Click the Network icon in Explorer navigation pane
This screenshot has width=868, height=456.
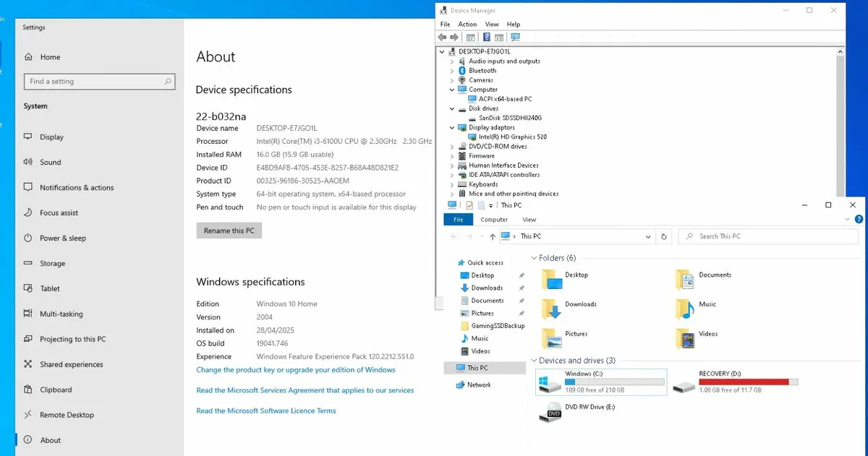pyautogui.click(x=461, y=385)
